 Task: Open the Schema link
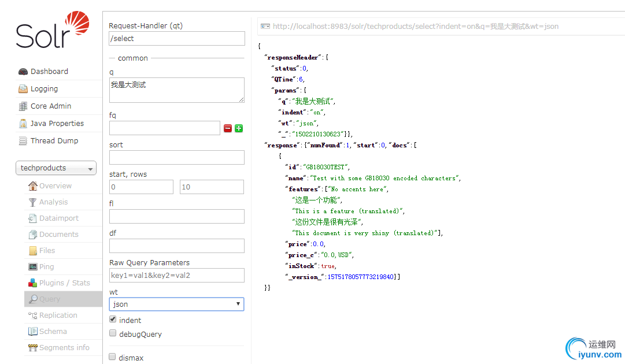pyautogui.click(x=53, y=331)
